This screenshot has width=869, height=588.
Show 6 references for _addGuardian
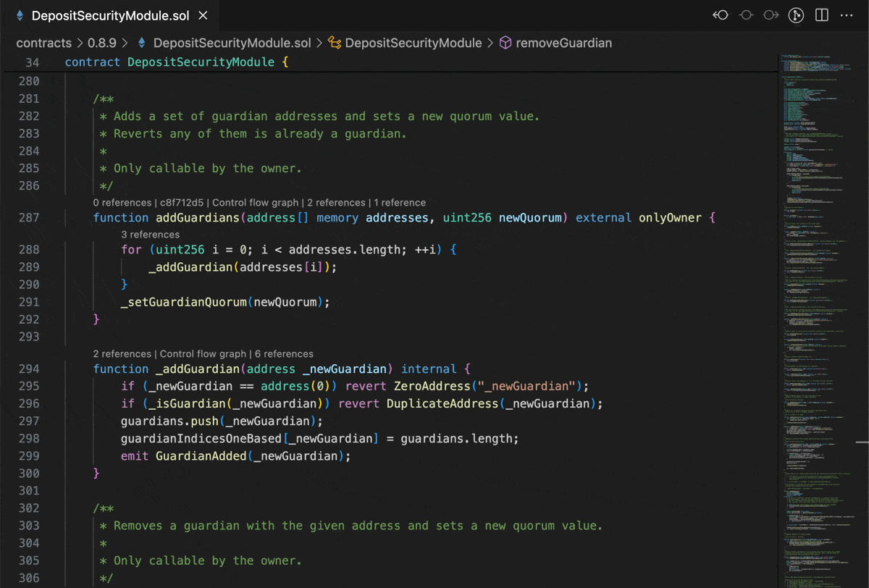(x=284, y=354)
